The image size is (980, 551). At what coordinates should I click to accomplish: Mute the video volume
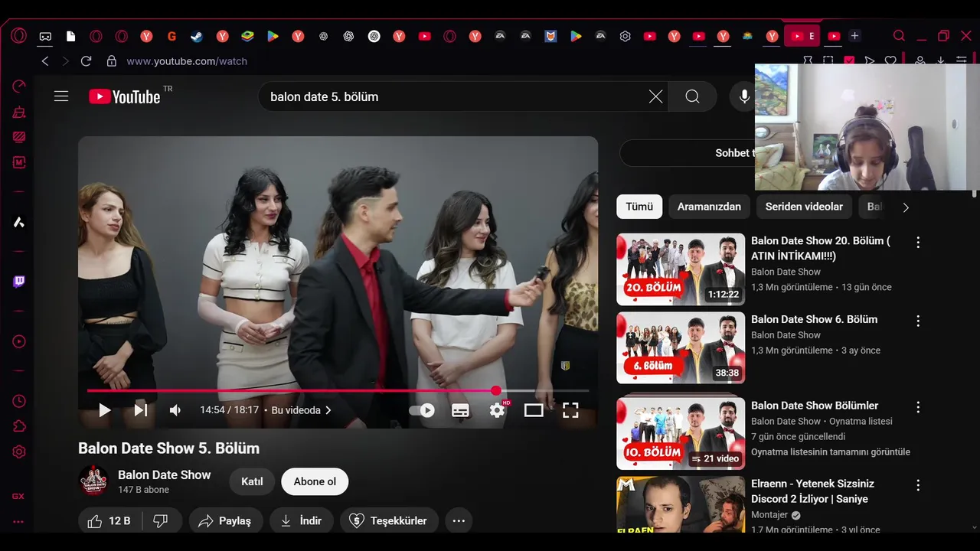point(175,410)
